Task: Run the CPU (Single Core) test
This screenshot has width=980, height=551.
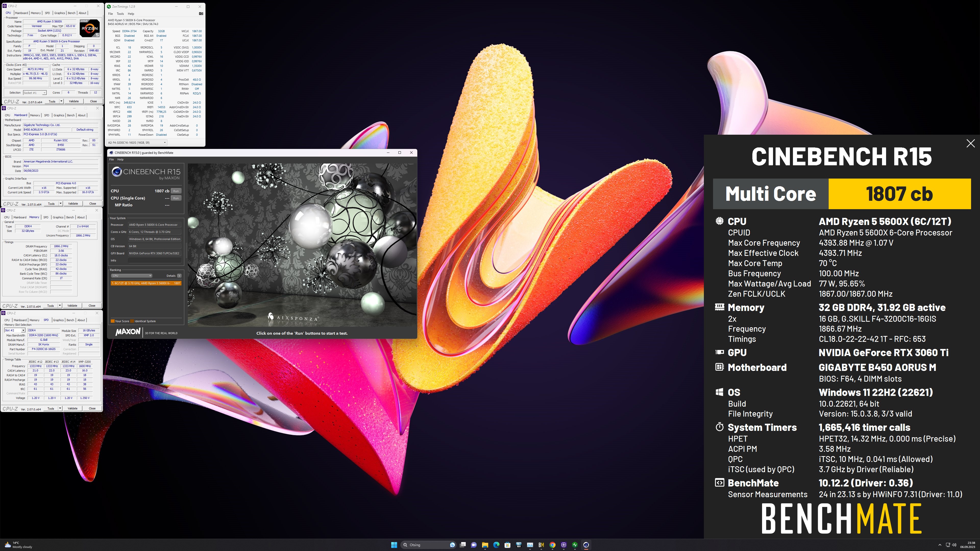Action: [176, 198]
